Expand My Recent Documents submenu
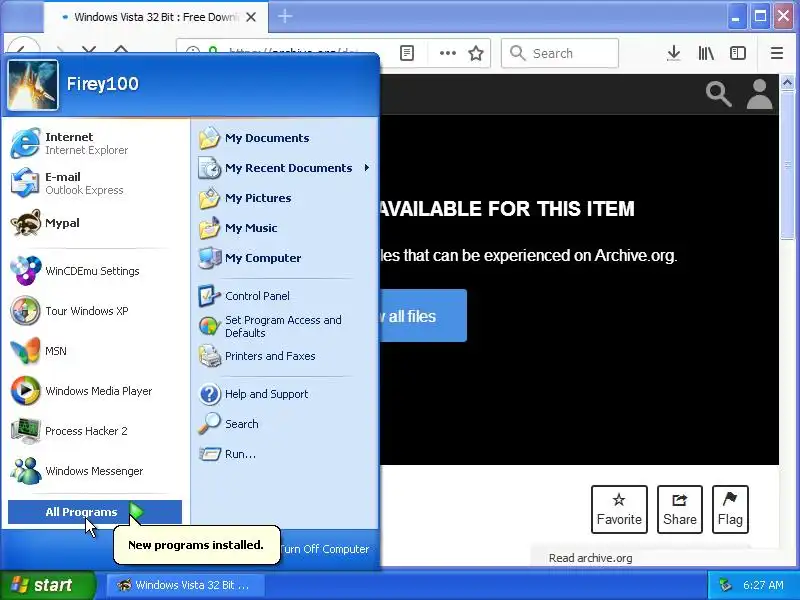800x600 pixels. click(x=285, y=168)
